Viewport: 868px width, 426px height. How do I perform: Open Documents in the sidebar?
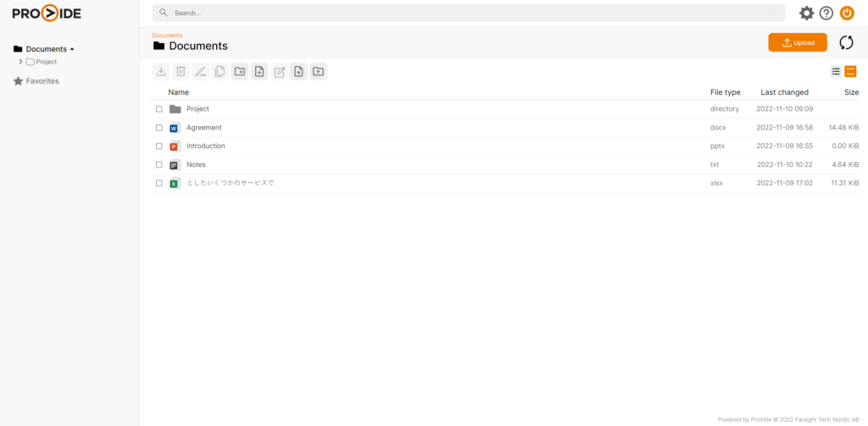coord(47,49)
